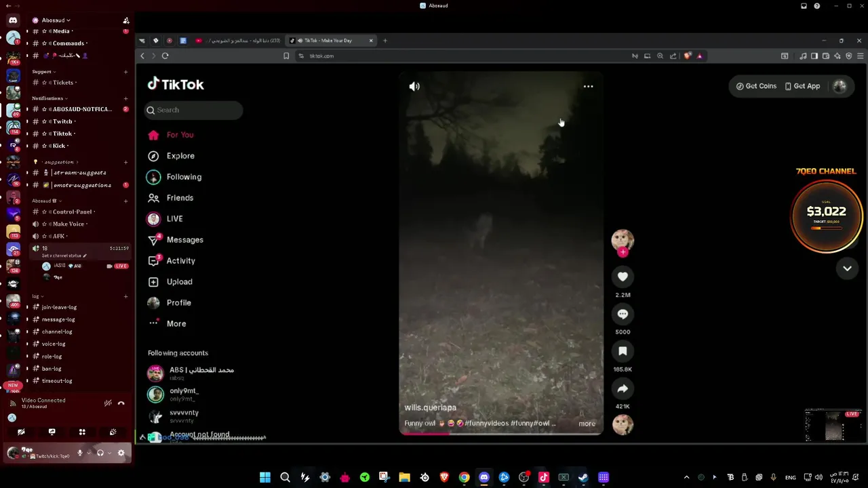Expand the caption with more

(587, 424)
